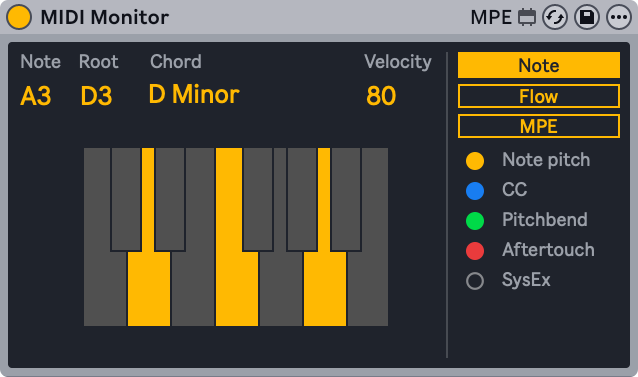Click the Root header label
The height and width of the screenshot is (377, 638).
tap(98, 62)
